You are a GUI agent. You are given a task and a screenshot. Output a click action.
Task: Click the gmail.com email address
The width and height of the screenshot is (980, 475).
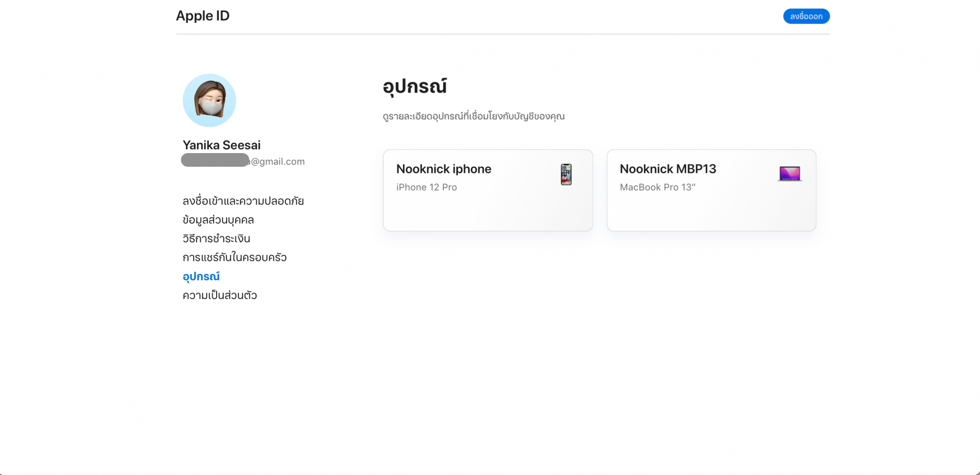[x=277, y=162]
